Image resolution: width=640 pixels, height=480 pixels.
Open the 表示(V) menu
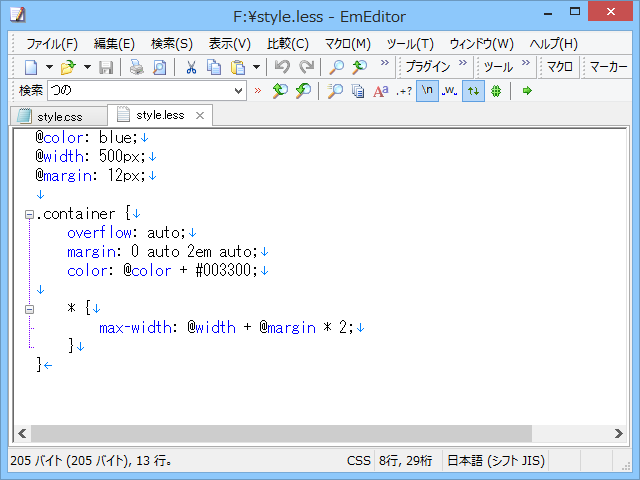(x=229, y=44)
